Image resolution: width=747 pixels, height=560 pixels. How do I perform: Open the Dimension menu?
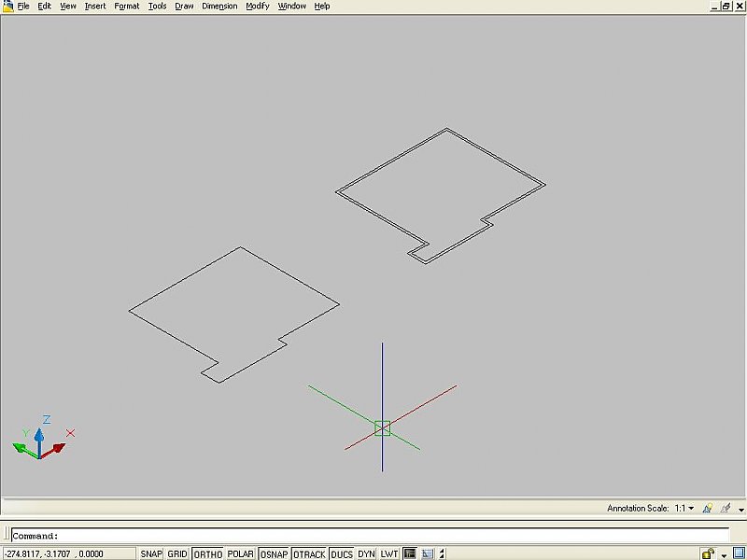click(x=219, y=7)
